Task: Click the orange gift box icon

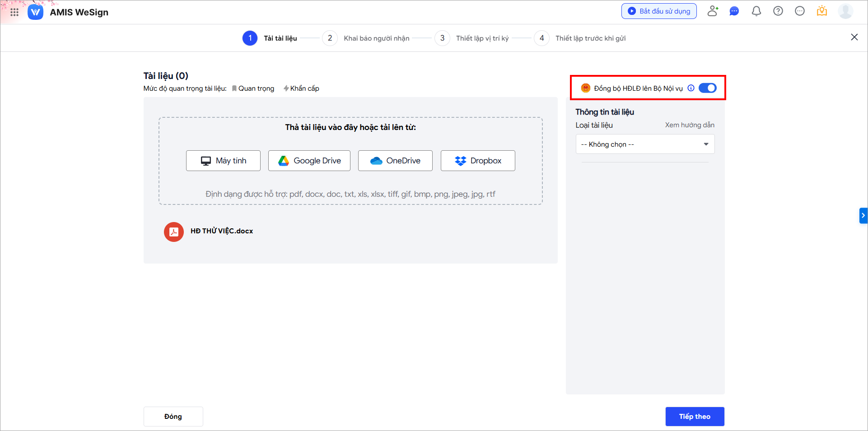Action: tap(821, 11)
